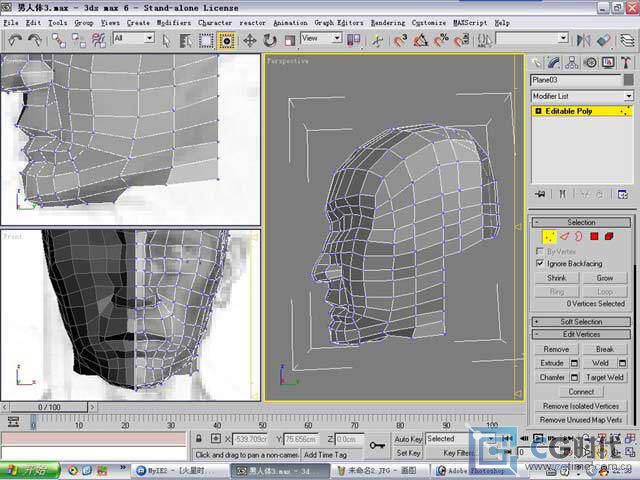Switch to the Hierarchy command panel tab

pos(572,62)
